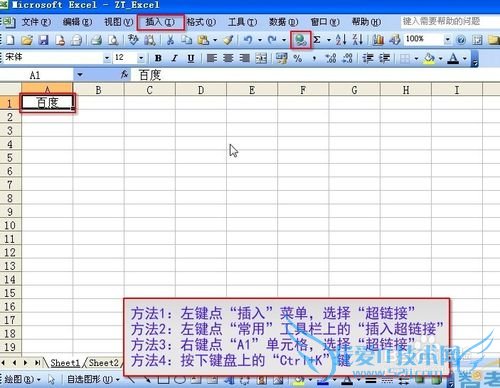The height and width of the screenshot is (388, 500).
Task: Open the Borders dropdown arrow
Action: click(416, 59)
